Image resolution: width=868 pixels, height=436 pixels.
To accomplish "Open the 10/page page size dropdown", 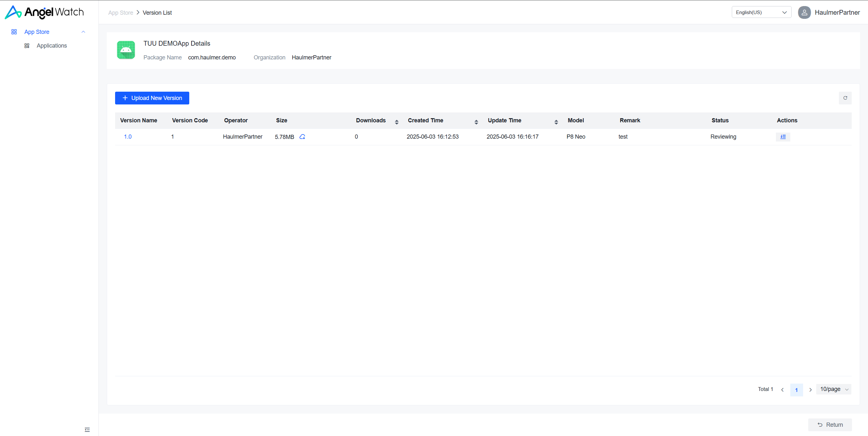I will pos(833,389).
